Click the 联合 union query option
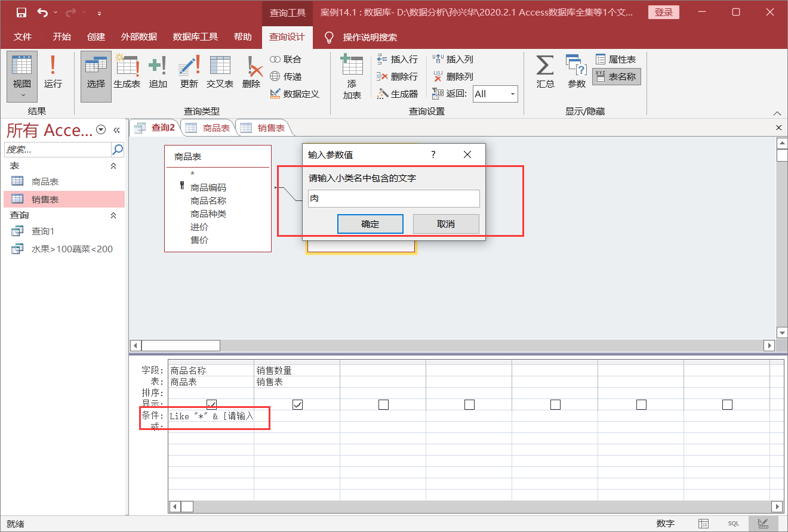The height and width of the screenshot is (532, 788). [286, 59]
